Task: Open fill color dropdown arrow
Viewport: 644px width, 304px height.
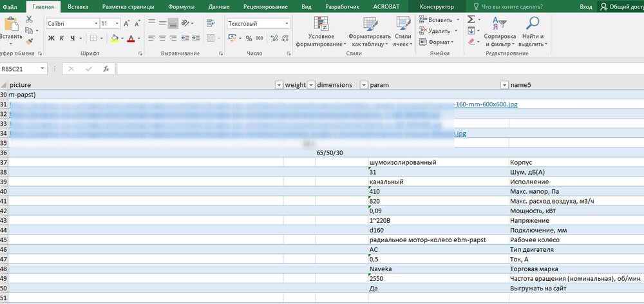Action: [122, 39]
